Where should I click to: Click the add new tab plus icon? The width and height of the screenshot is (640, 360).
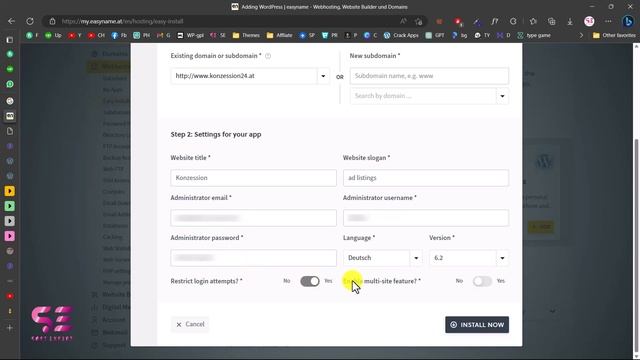10,328
